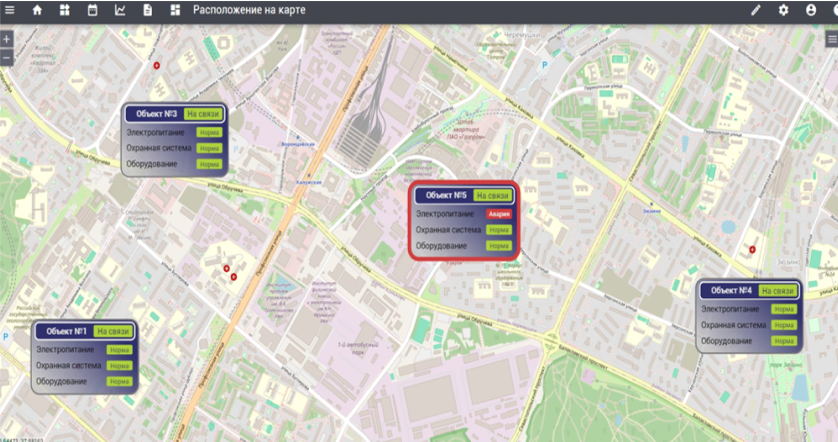
Task: Click Охранная система row in Объект №3
Action: coord(174,148)
